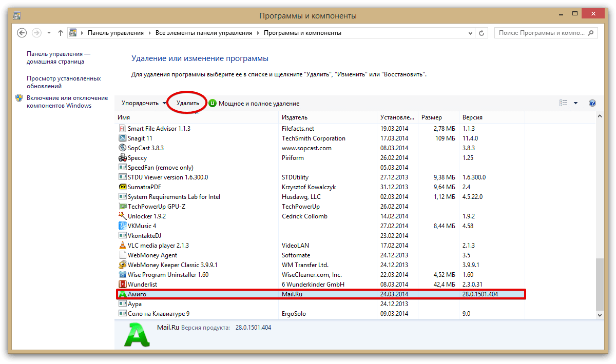
Task: Click the refresh icon in address bar
Action: [x=482, y=33]
